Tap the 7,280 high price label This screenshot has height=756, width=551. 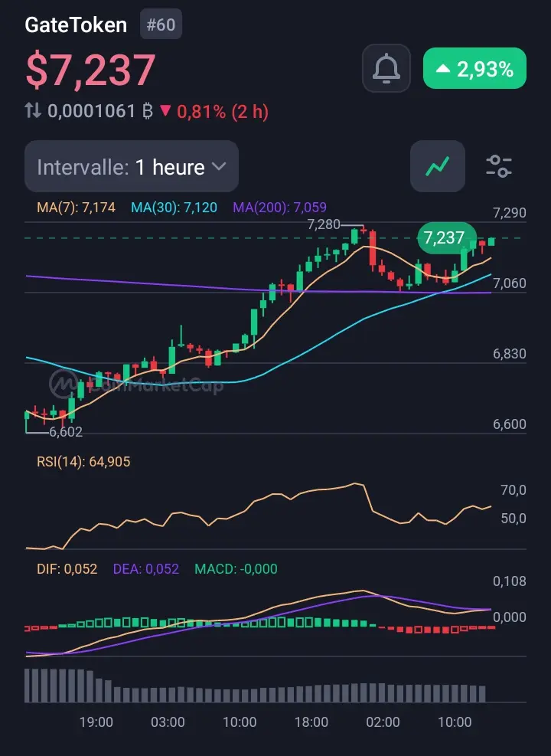(x=324, y=224)
